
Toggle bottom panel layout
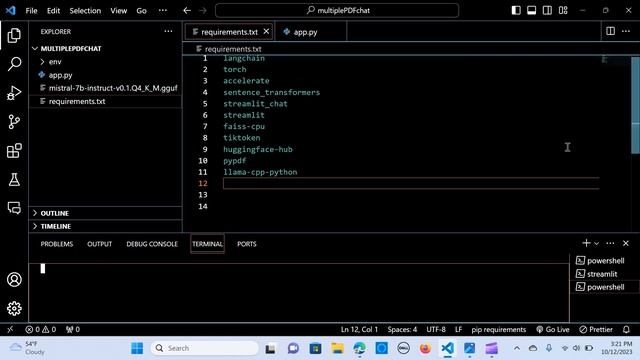tap(531, 11)
